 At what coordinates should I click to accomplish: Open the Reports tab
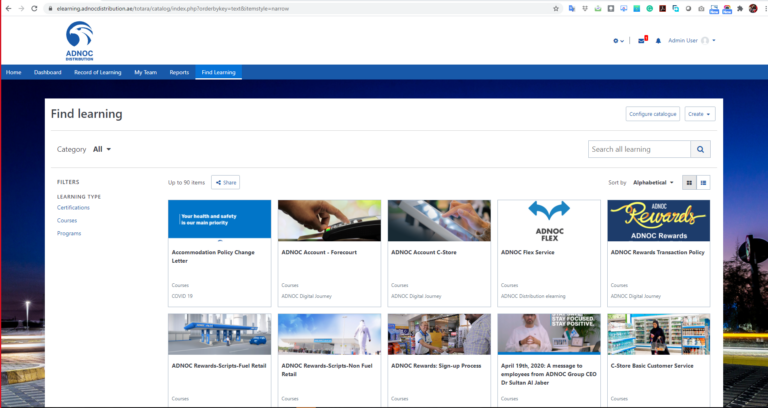click(x=179, y=72)
